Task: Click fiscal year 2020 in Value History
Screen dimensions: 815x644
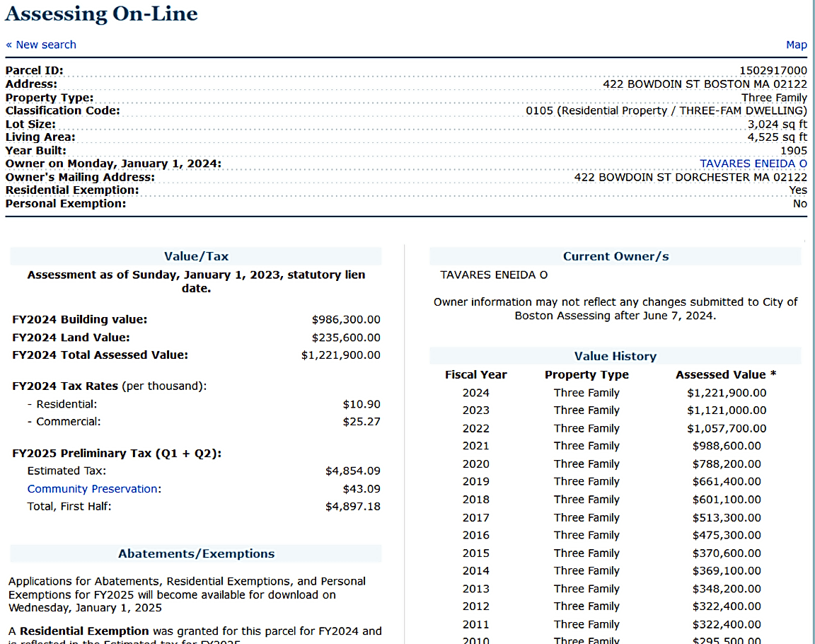Action: (x=475, y=464)
